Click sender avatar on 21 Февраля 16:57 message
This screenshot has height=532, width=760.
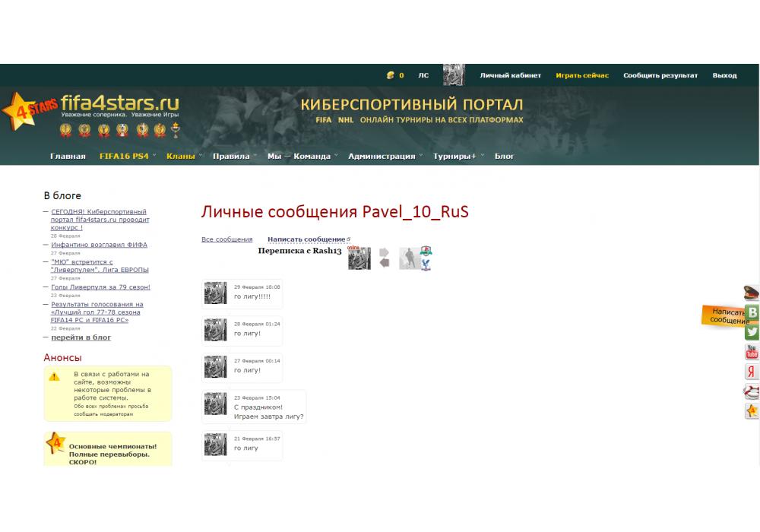pyautogui.click(x=215, y=445)
